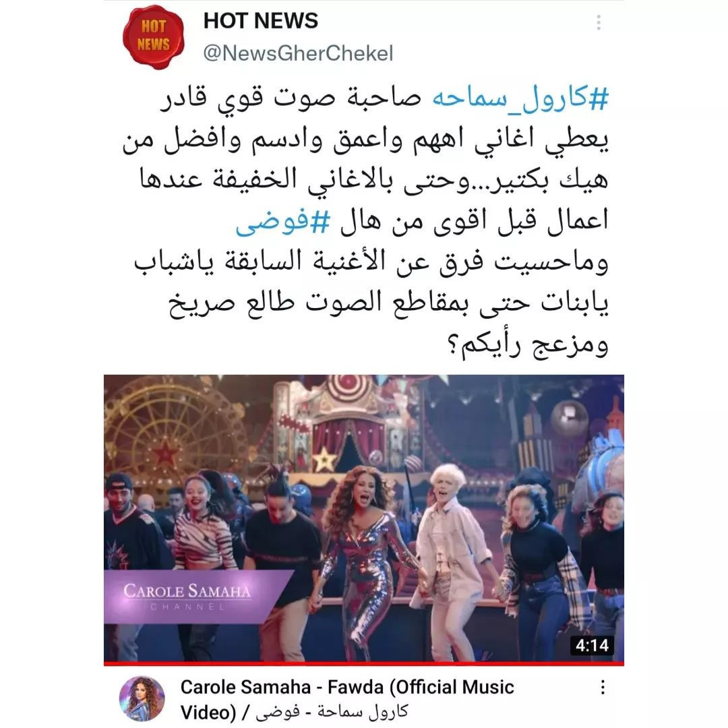Click the HOT NEWS display name
The height and width of the screenshot is (728, 728).
click(x=260, y=21)
